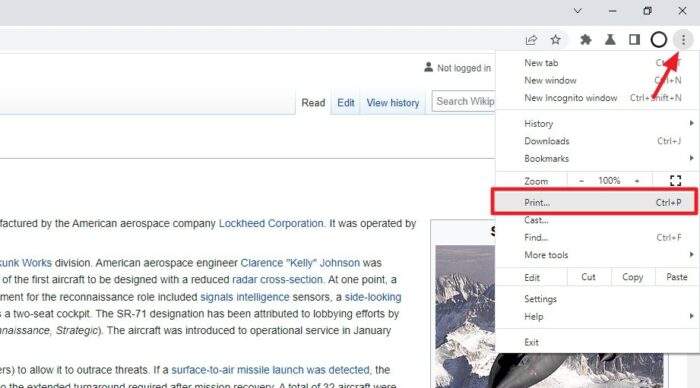Decrease zoom with the minus button
The height and width of the screenshot is (388, 700).
581,181
